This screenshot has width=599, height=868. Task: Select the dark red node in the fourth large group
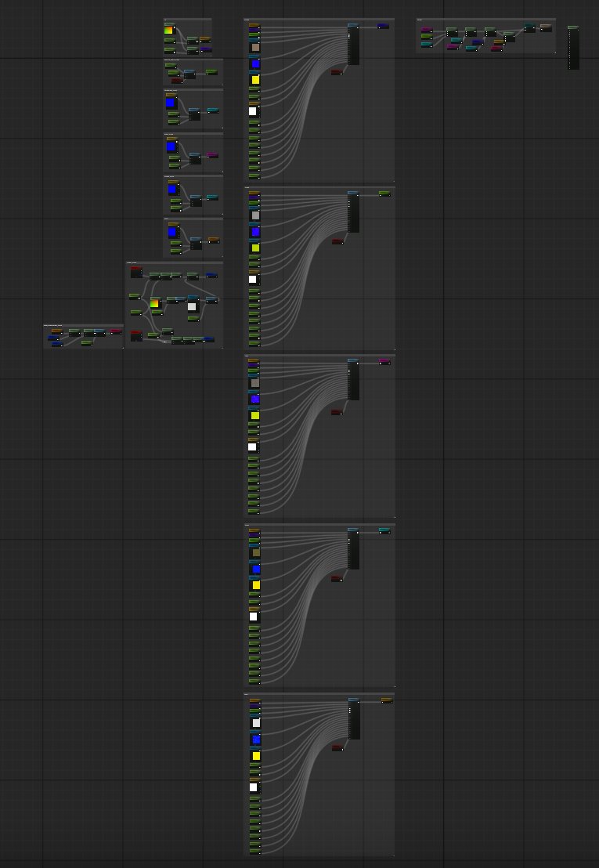pos(336,578)
